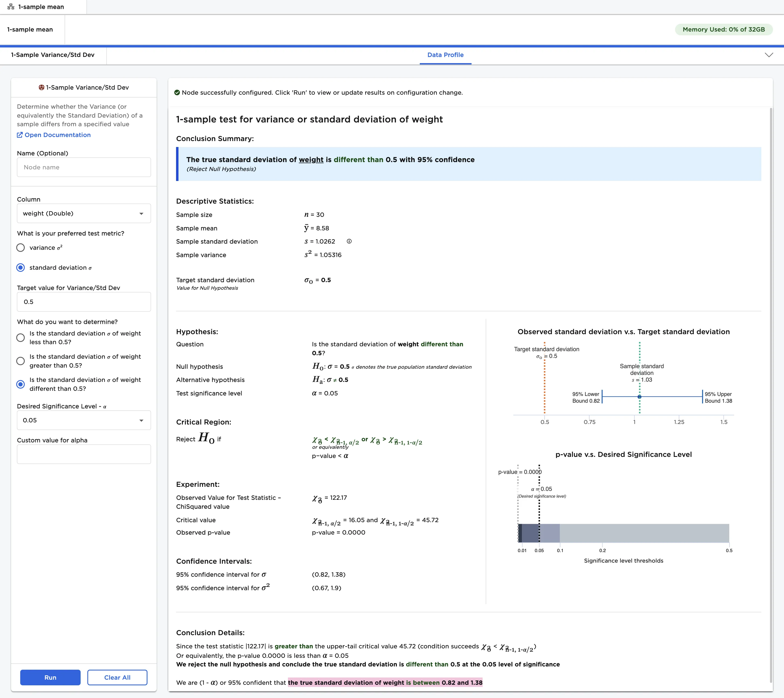Select the variance σ² test metric
Viewport: 784px width, 698px height.
click(x=20, y=248)
